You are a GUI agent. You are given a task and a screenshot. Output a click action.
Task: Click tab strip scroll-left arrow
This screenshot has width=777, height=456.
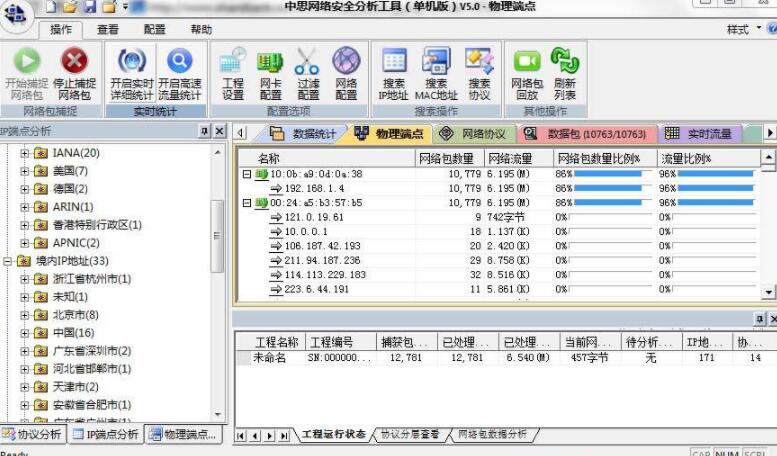click(240, 133)
